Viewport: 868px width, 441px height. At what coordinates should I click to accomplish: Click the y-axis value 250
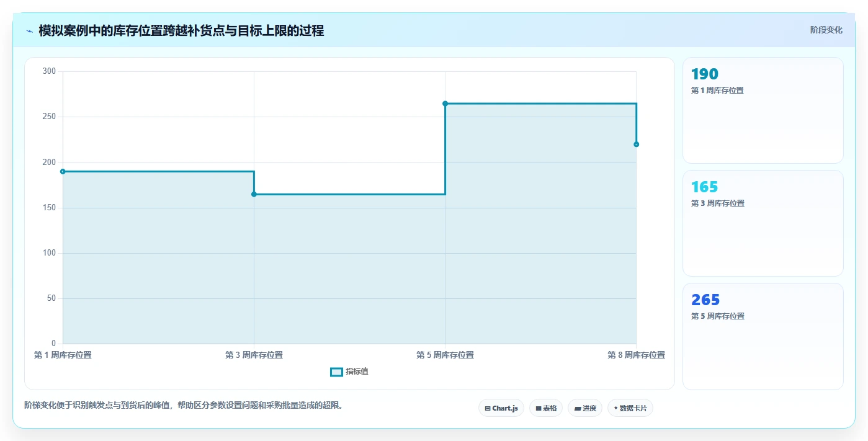(49, 117)
